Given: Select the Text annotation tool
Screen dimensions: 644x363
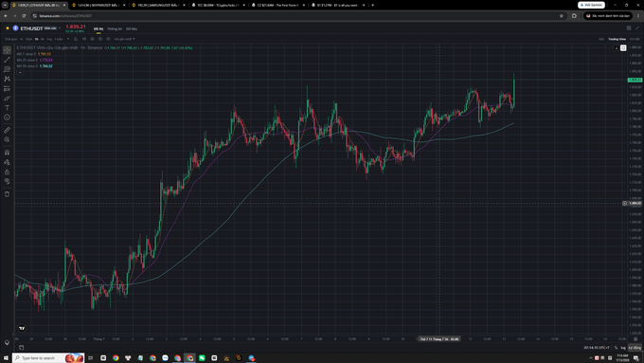Looking at the screenshot, I should 7,108.
